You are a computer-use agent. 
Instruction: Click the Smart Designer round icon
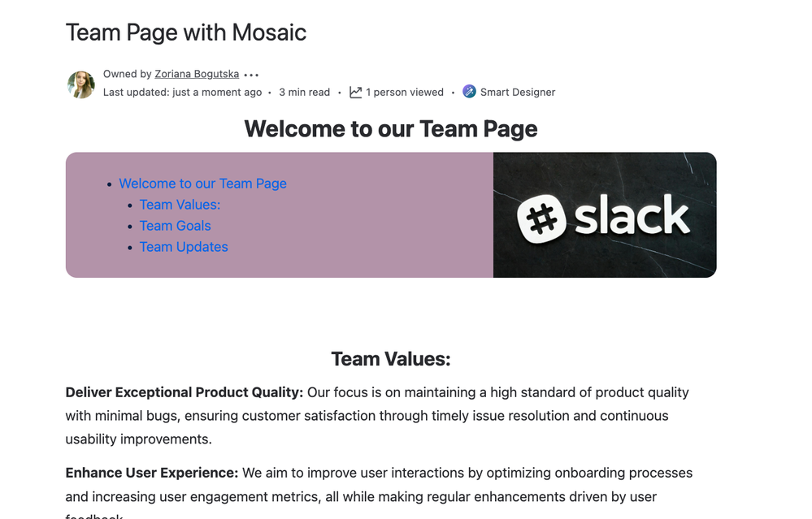[469, 92]
